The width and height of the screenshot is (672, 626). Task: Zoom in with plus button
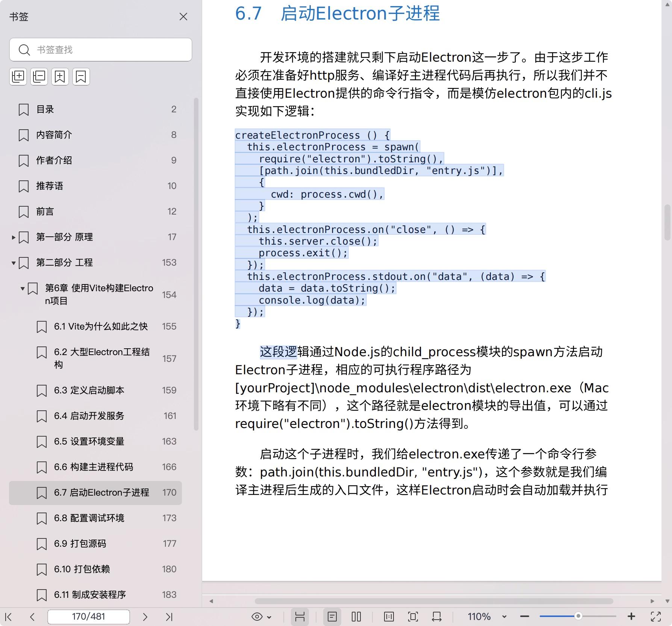(x=631, y=617)
